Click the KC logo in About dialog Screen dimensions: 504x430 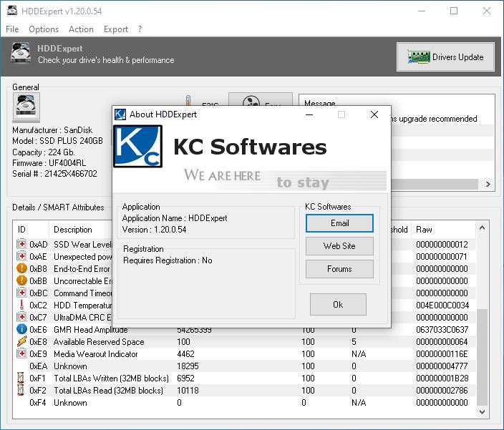(138, 146)
